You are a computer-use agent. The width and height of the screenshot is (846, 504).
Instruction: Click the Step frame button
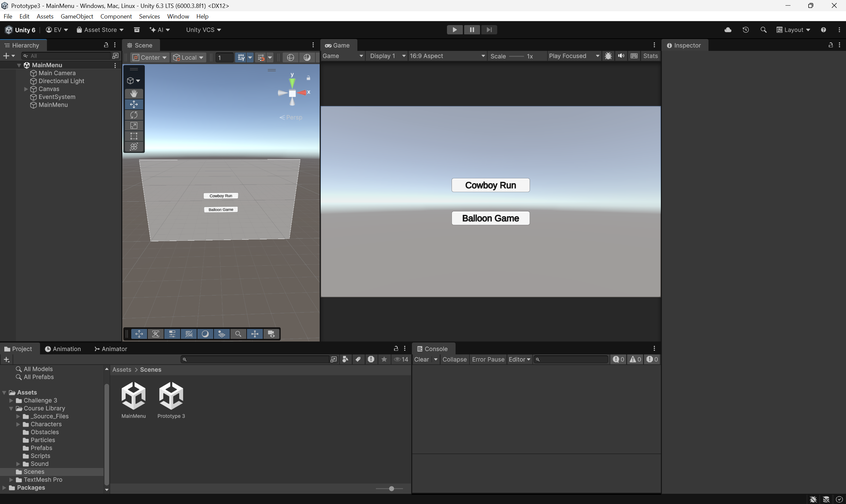pyautogui.click(x=489, y=29)
